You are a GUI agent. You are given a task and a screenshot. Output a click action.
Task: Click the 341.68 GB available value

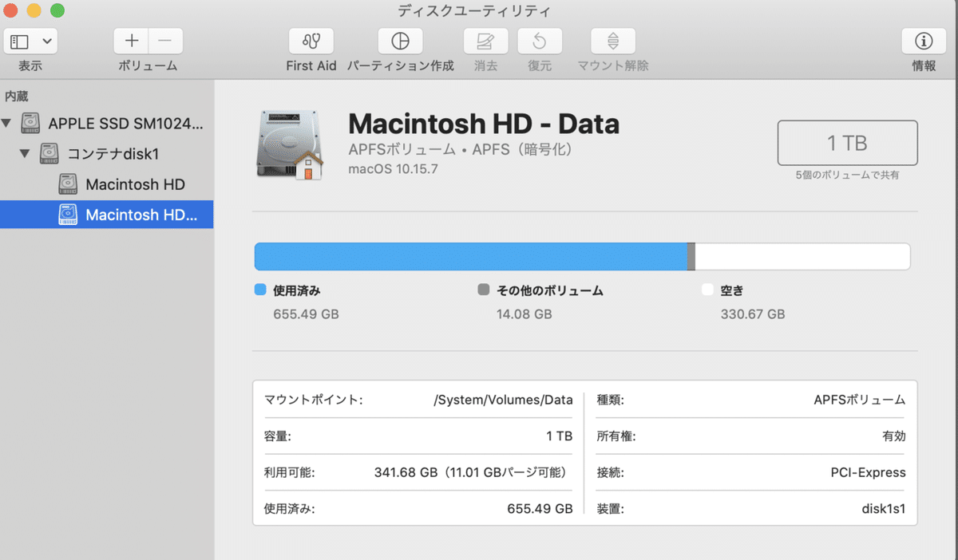click(x=473, y=472)
